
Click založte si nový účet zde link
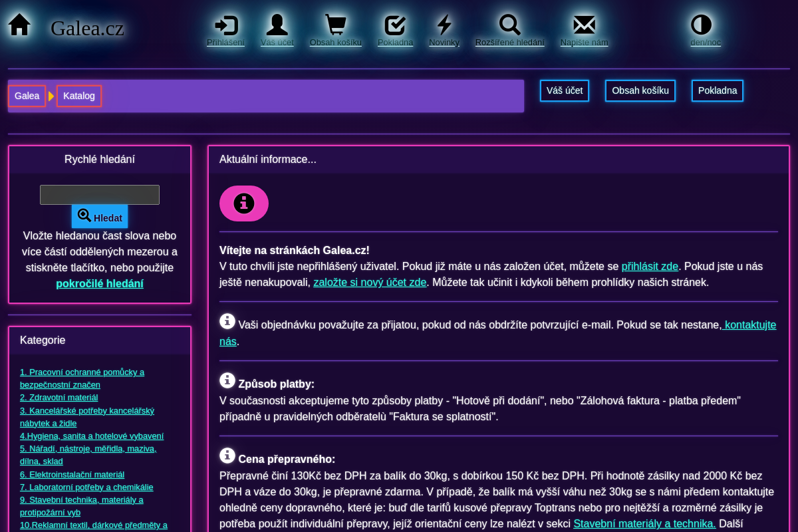pos(370,282)
